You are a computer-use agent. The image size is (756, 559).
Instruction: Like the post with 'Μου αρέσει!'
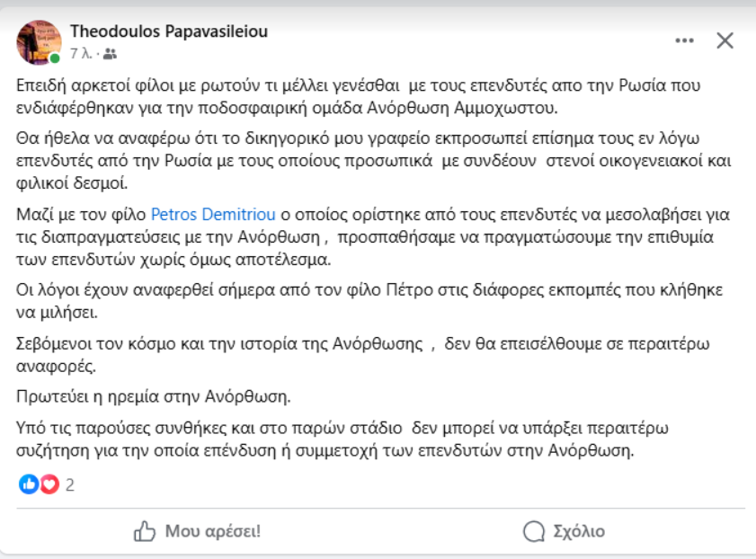197,531
